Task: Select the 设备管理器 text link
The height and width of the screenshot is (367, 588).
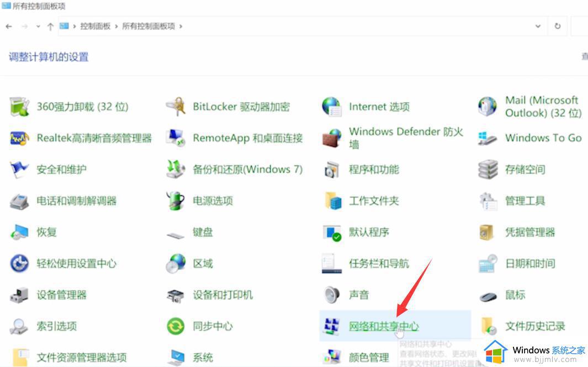Action: (61, 295)
